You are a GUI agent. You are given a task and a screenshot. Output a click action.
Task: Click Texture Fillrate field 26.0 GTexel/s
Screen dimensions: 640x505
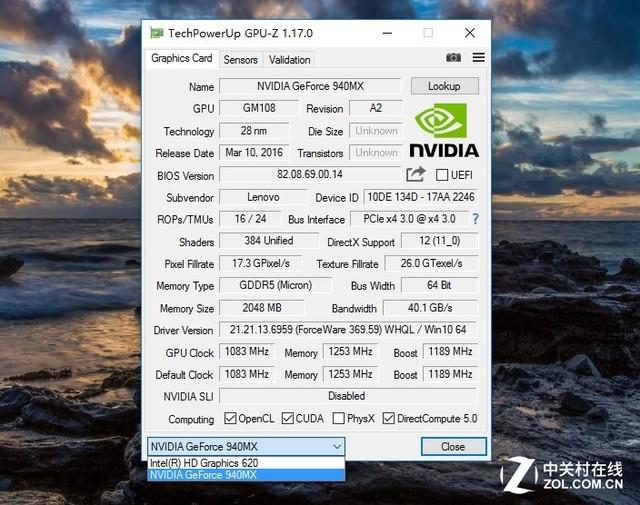431,263
